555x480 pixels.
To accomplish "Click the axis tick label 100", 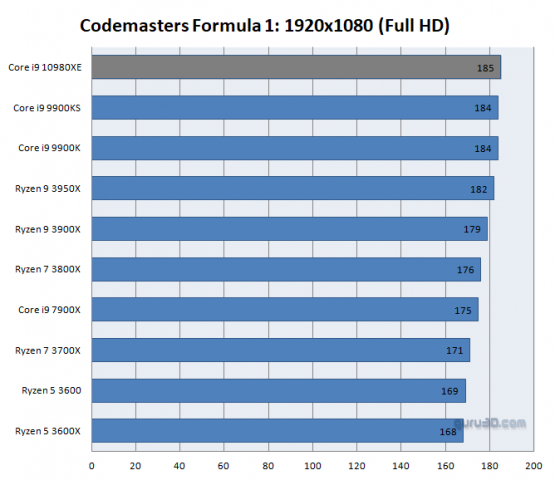I will 313,466.
